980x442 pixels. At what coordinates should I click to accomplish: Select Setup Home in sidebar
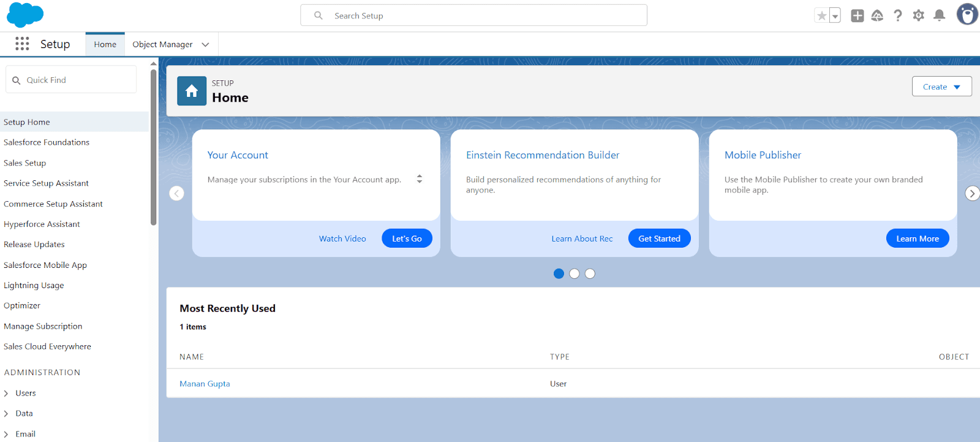pyautogui.click(x=74, y=122)
